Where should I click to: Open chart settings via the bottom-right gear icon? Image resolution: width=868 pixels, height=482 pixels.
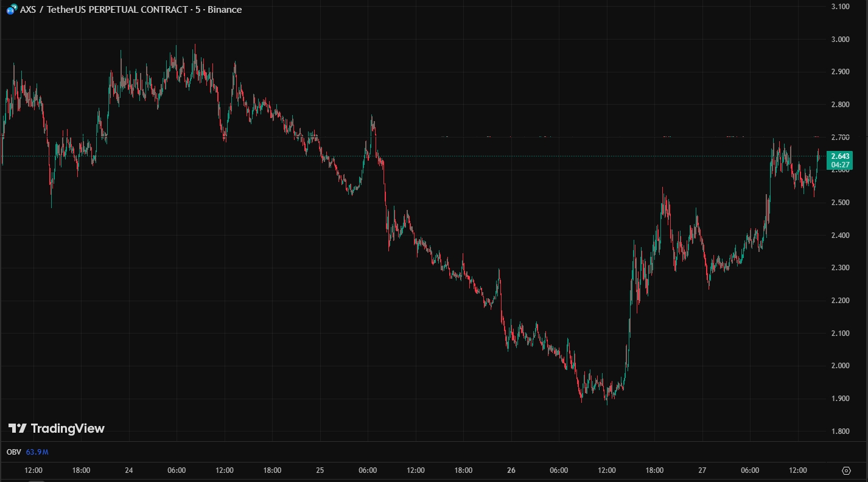[x=846, y=470]
